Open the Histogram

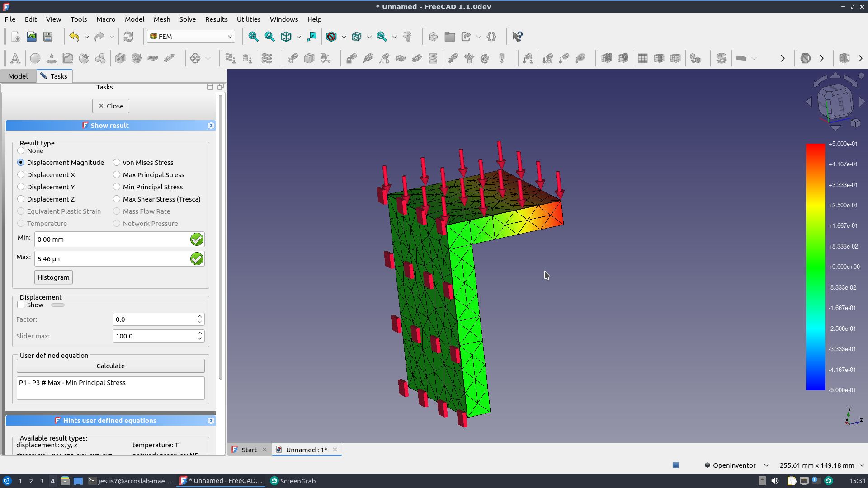pyautogui.click(x=53, y=277)
